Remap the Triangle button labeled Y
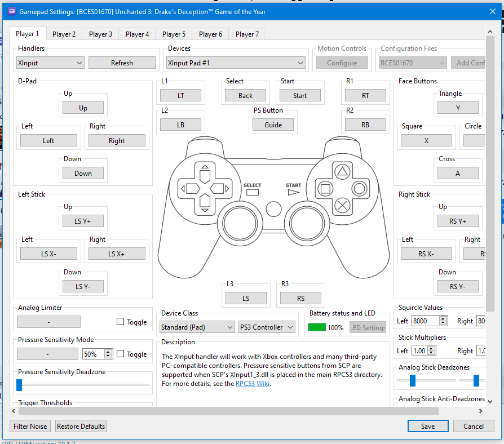This screenshot has height=444, width=504. coord(458,108)
